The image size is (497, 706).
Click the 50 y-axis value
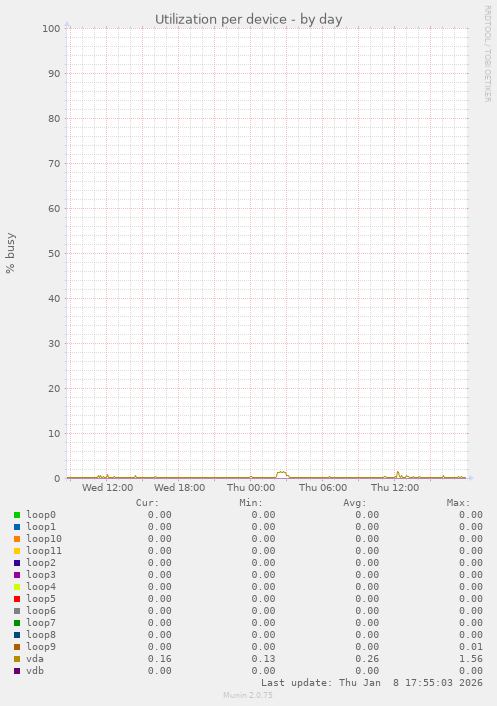click(x=54, y=253)
